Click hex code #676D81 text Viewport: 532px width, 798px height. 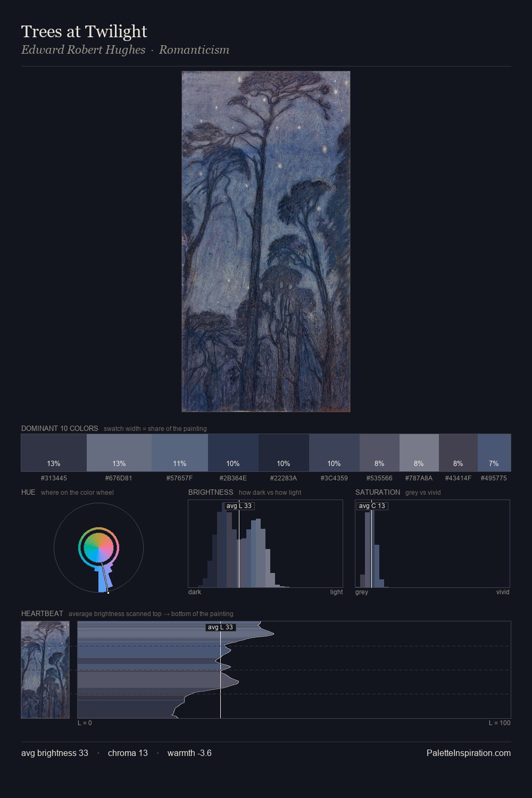(x=119, y=478)
